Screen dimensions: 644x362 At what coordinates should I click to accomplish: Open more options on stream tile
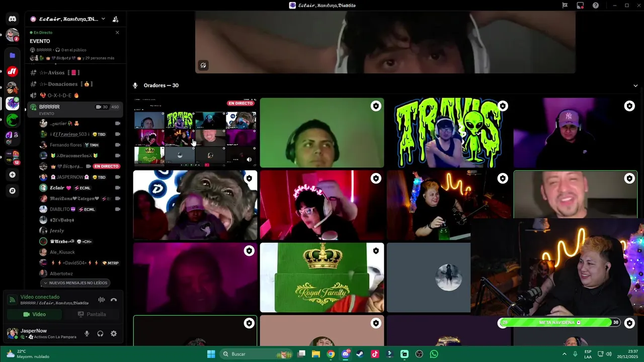pyautogui.click(x=235, y=159)
